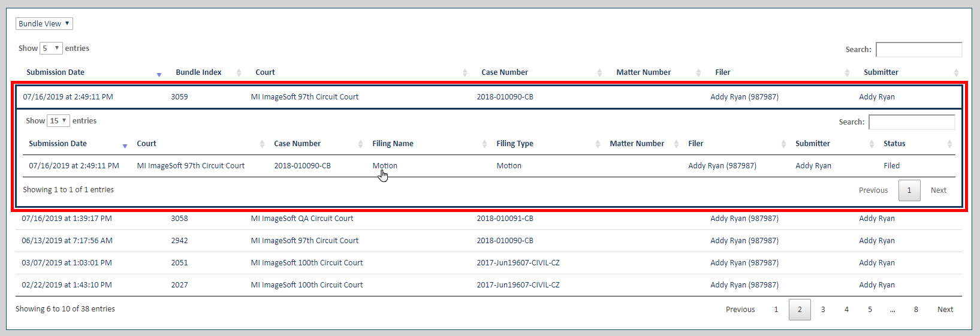The image size is (980, 336).
Task: Click the Filed status cell
Action: [891, 166]
